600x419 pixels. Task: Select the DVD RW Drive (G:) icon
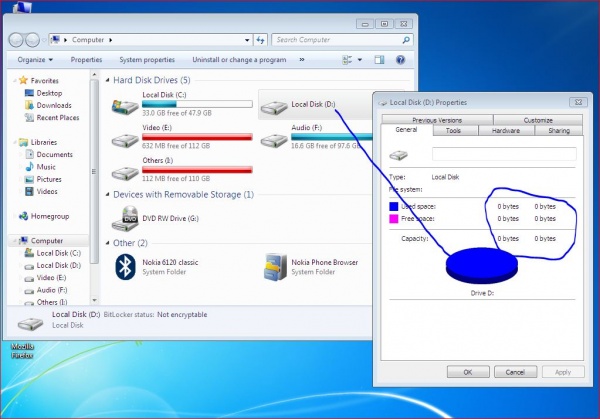coord(125,218)
